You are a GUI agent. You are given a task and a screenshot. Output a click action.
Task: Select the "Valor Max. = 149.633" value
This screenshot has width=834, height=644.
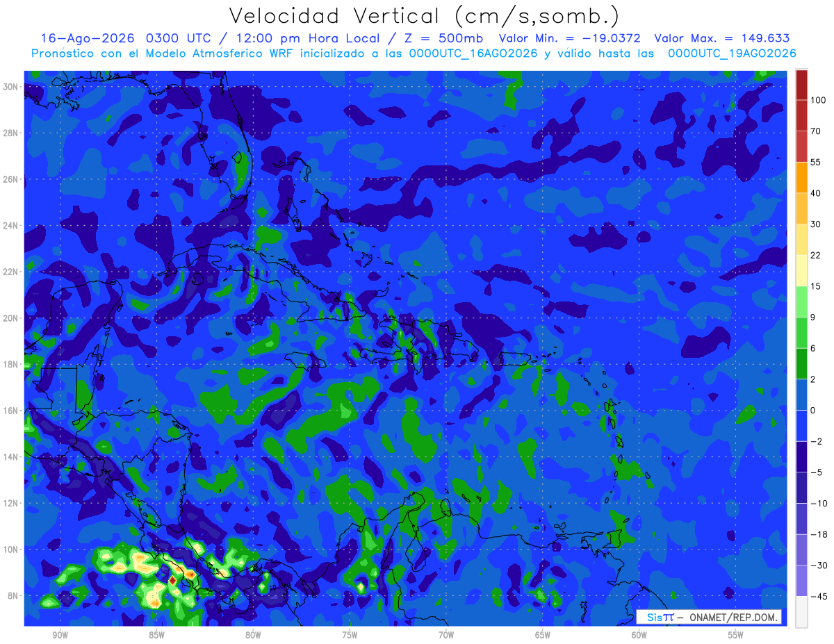(x=722, y=38)
